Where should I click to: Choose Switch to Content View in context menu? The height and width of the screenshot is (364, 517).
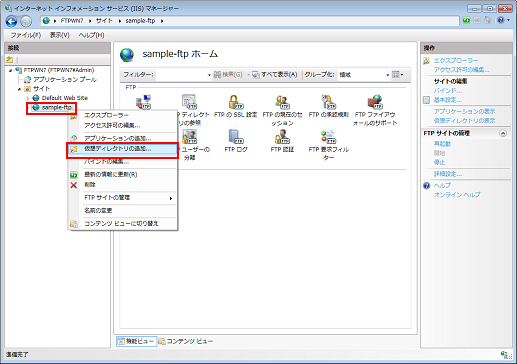pos(122,224)
